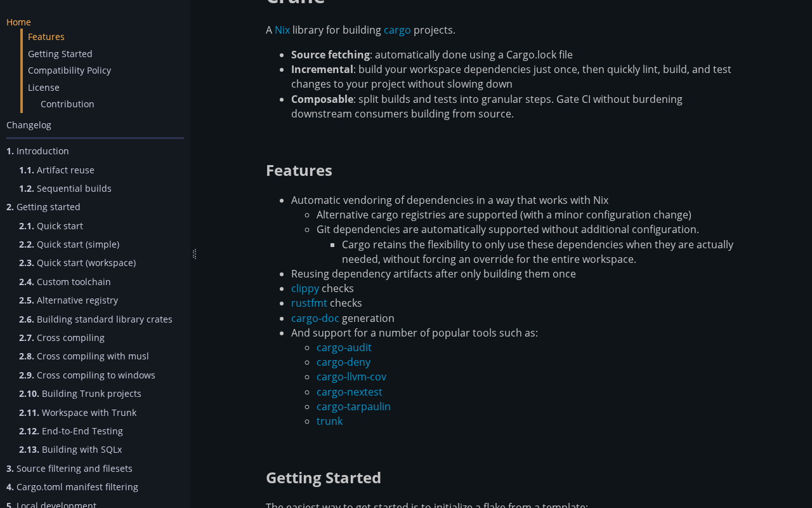Click the sidebar resize handle
Image resolution: width=812 pixels, height=508 pixels.
[194, 254]
